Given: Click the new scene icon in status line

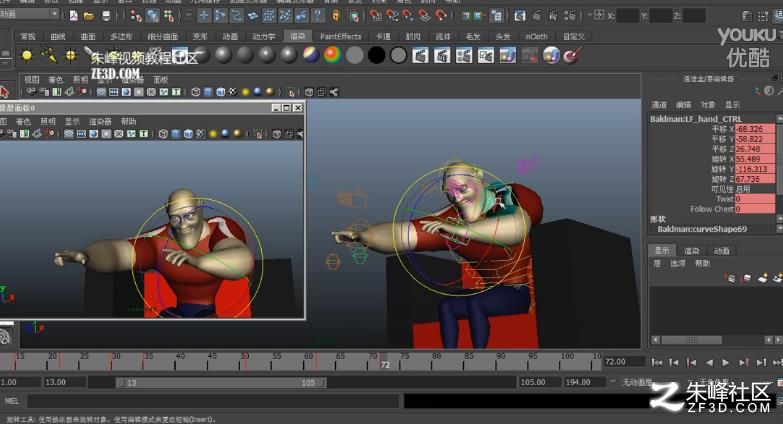Looking at the screenshot, I should (x=73, y=16).
